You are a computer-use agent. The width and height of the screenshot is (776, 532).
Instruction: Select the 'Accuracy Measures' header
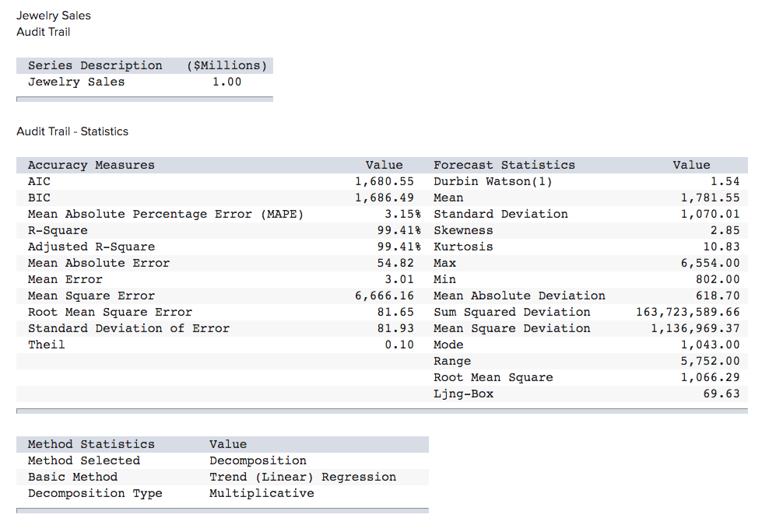point(91,165)
